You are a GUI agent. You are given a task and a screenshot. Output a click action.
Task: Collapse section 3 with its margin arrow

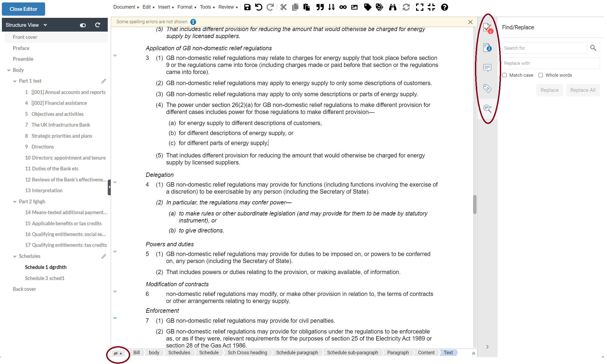click(115, 56)
